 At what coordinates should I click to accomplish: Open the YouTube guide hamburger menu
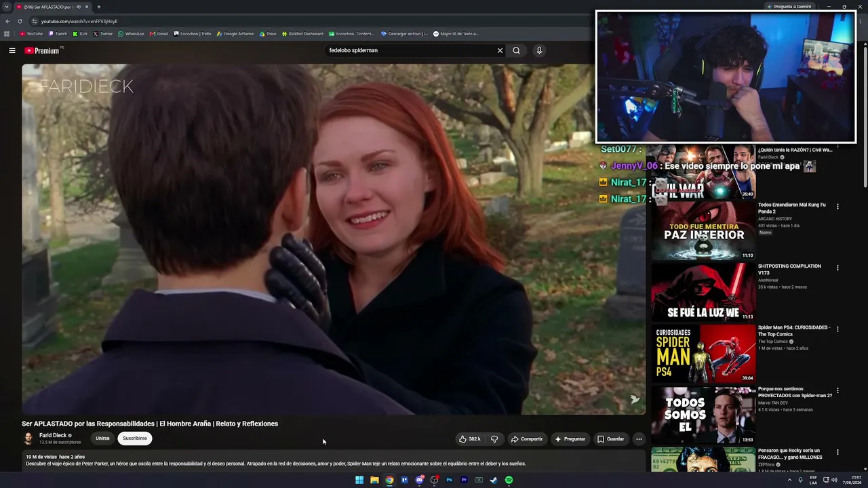coord(12,50)
